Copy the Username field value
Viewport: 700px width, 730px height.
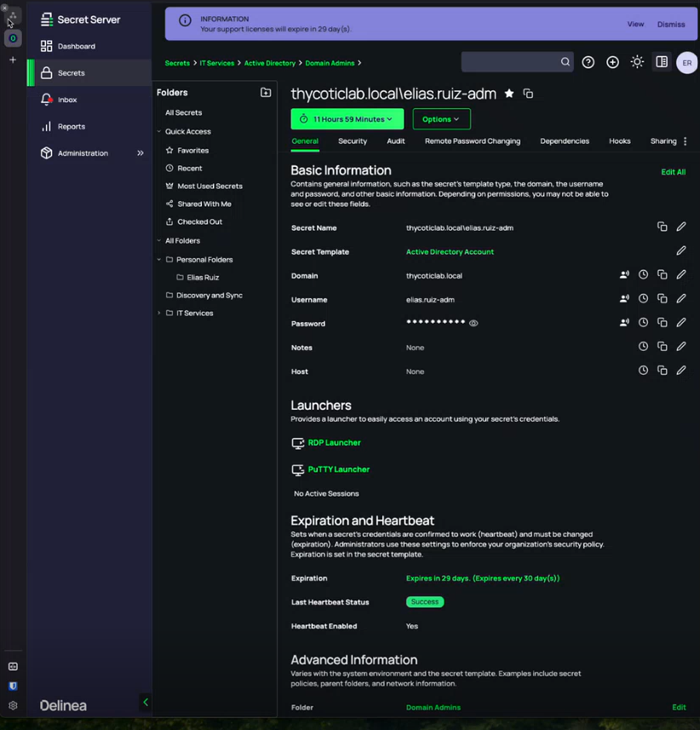click(x=662, y=299)
